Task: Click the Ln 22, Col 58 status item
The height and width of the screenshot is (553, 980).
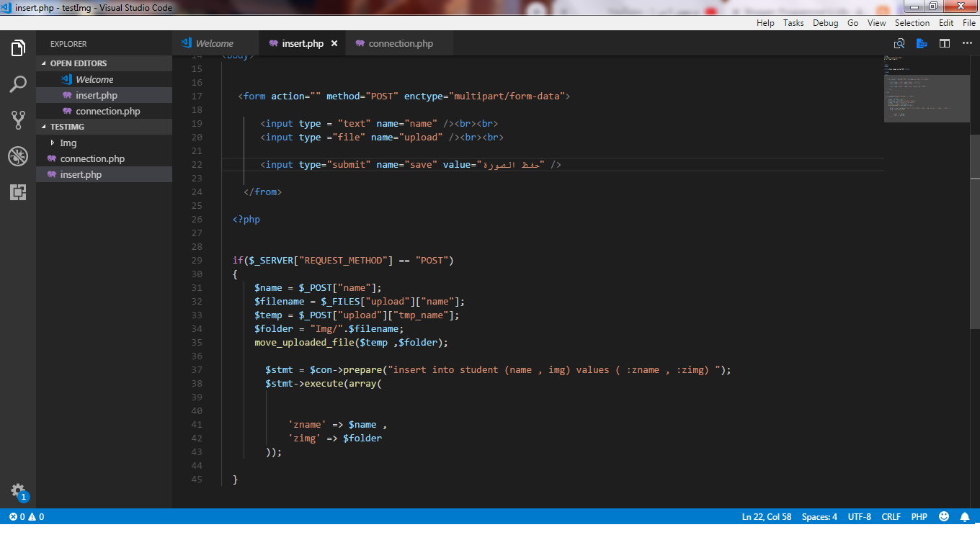Action: pos(767,516)
